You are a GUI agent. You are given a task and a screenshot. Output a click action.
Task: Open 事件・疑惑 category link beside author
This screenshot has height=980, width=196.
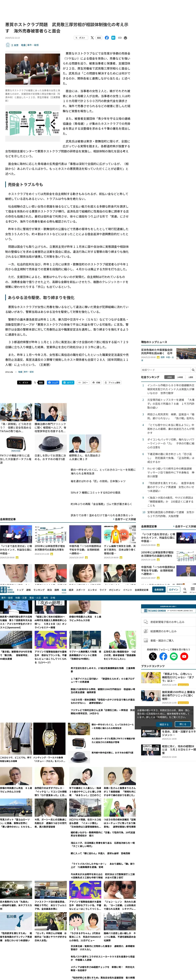pos(33,45)
